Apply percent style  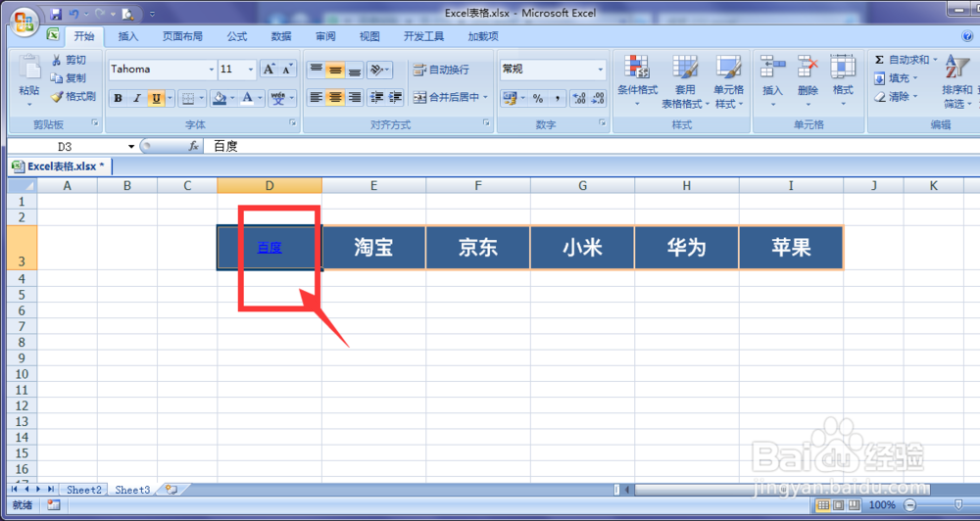click(537, 98)
